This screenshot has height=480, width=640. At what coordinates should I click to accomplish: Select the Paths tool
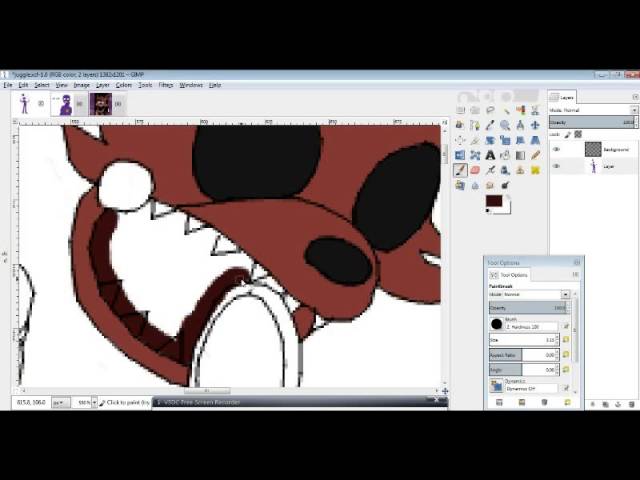click(x=475, y=125)
